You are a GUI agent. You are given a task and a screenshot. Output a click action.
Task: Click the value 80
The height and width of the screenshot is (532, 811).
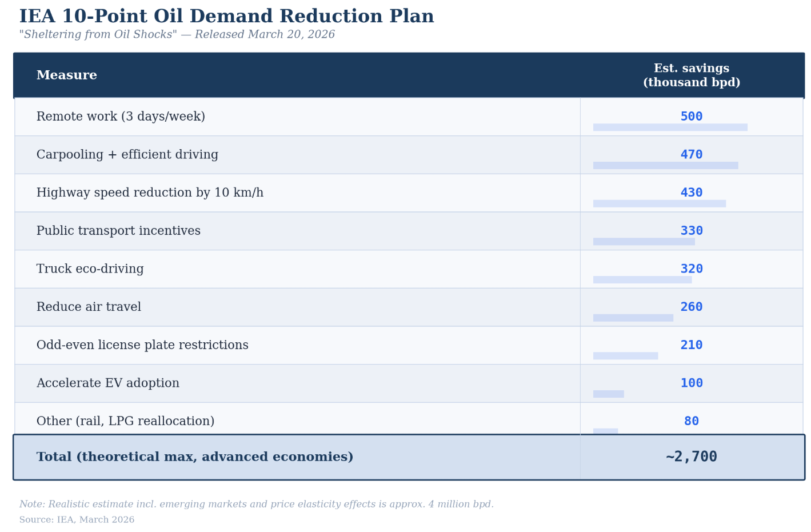[692, 421]
